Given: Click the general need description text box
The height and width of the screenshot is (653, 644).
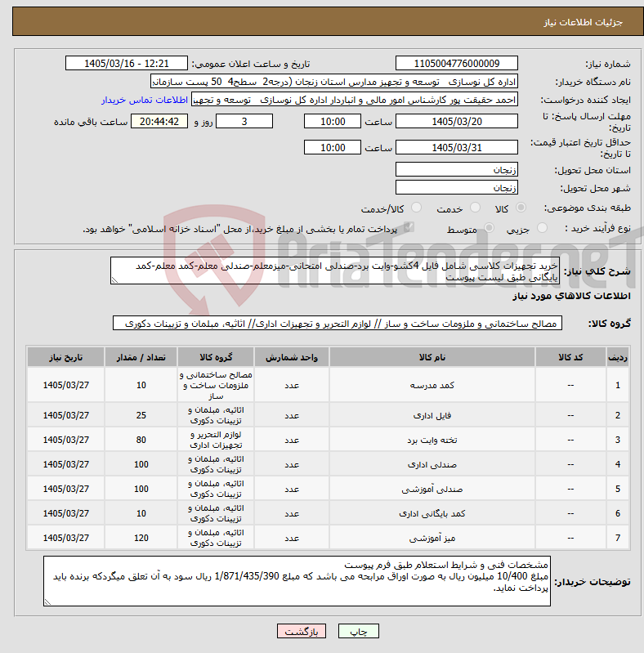Looking at the screenshot, I should click(335, 271).
